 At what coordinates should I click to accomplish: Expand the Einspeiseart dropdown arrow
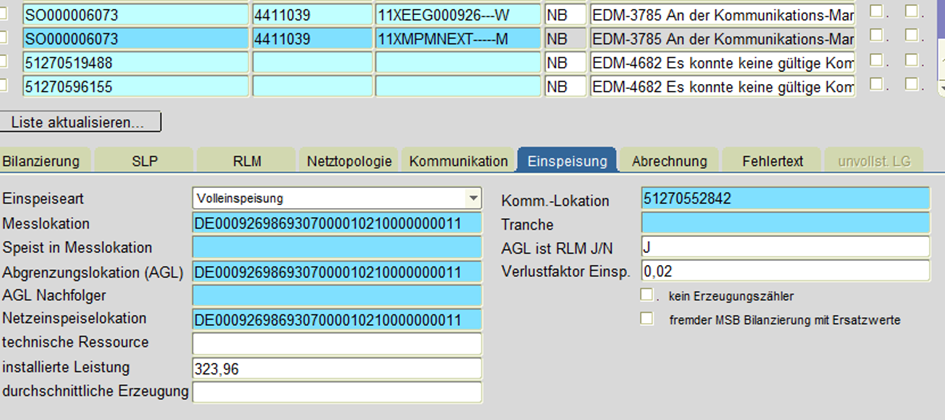coord(473,198)
